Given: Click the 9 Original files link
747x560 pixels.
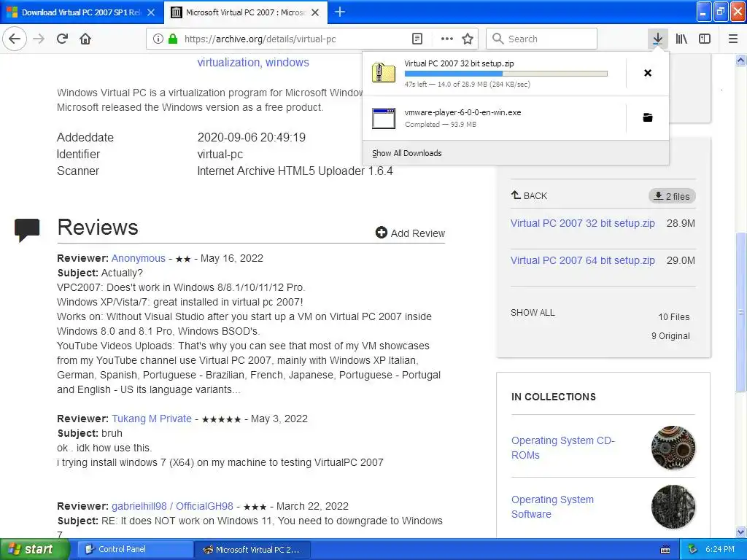Looking at the screenshot, I should click(x=671, y=336).
